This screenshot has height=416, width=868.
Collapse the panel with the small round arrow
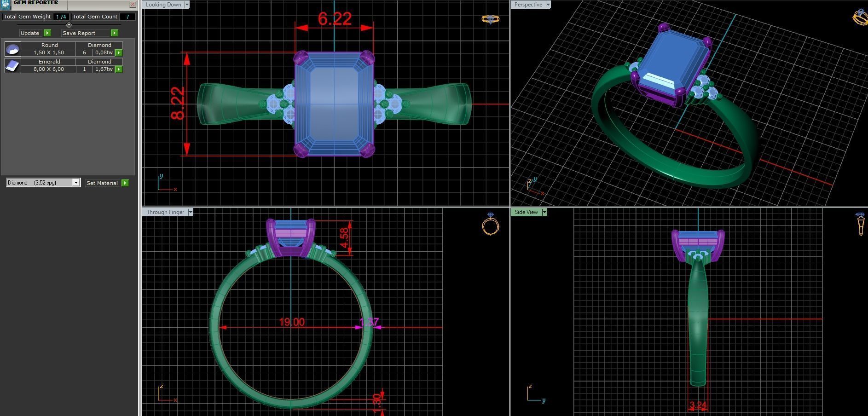point(69,25)
